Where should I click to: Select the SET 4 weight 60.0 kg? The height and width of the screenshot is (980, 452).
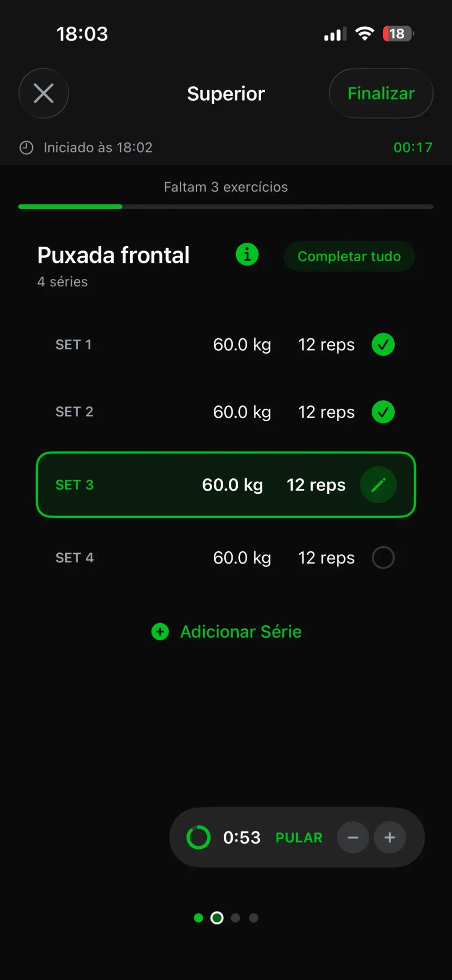pyautogui.click(x=242, y=557)
